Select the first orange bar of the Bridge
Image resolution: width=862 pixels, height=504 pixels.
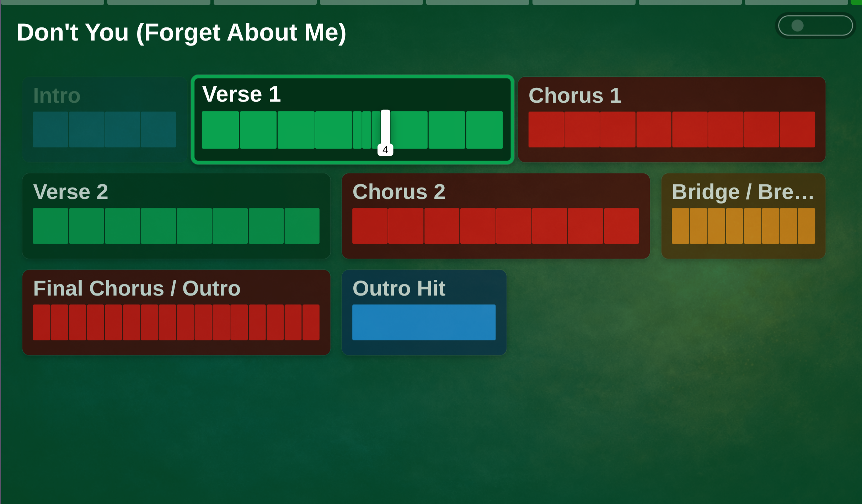[680, 226]
